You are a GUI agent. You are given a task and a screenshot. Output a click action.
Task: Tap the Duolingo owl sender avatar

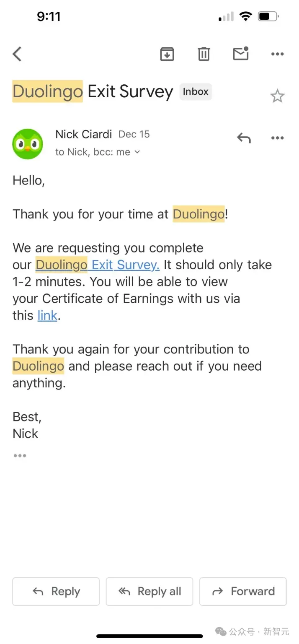(x=28, y=144)
